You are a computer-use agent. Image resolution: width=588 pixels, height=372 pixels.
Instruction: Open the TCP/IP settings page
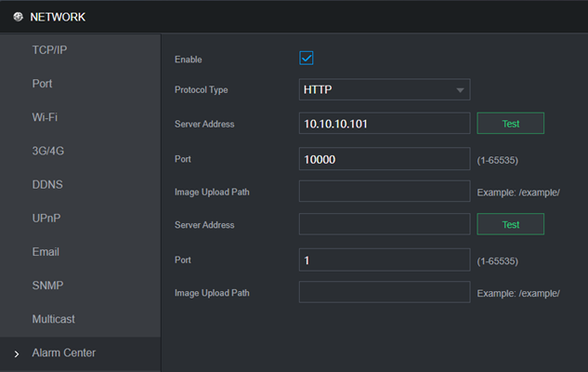tap(49, 49)
